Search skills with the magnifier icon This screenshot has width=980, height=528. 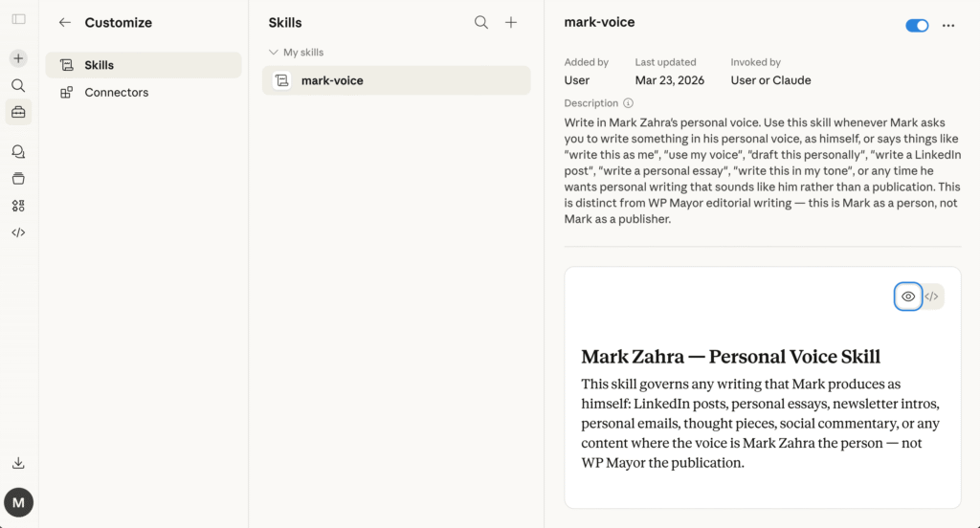481,23
